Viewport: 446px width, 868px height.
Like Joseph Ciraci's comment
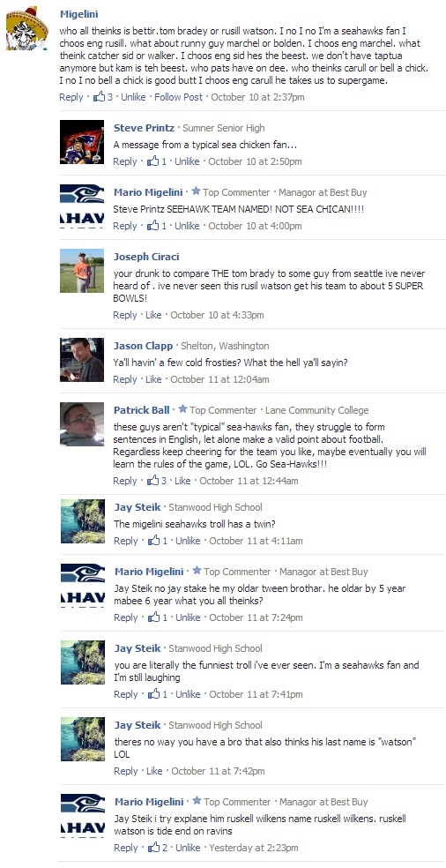tap(154, 315)
